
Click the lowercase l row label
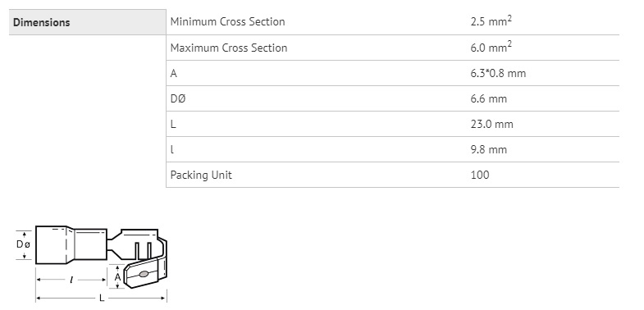point(172,150)
